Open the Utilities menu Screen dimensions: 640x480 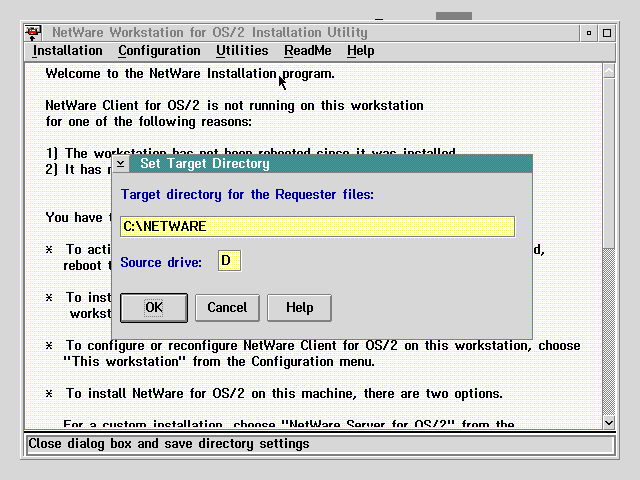pyautogui.click(x=242, y=51)
